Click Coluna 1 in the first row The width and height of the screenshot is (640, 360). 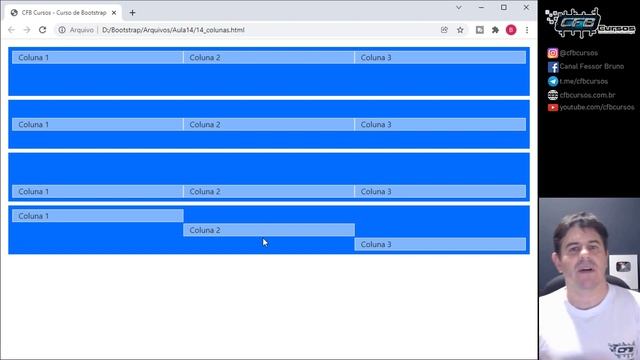98,58
